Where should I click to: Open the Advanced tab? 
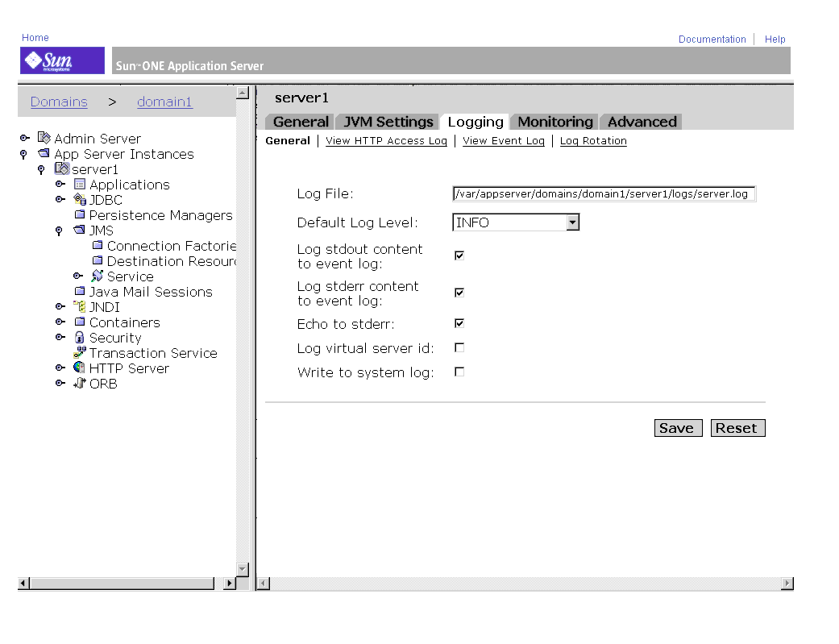coord(642,122)
